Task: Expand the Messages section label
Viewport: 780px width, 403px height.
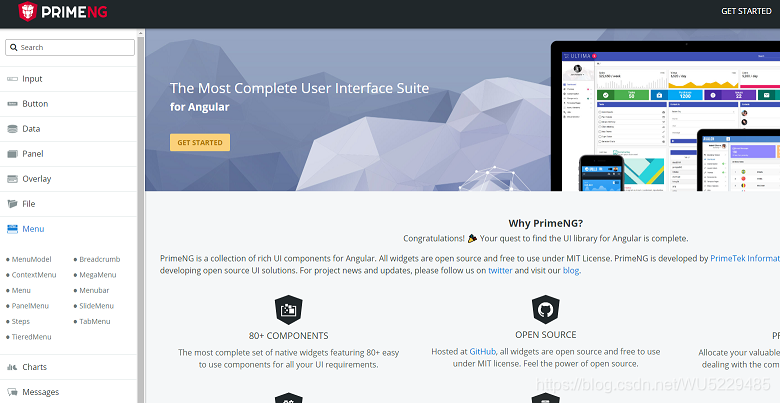Action: [41, 392]
